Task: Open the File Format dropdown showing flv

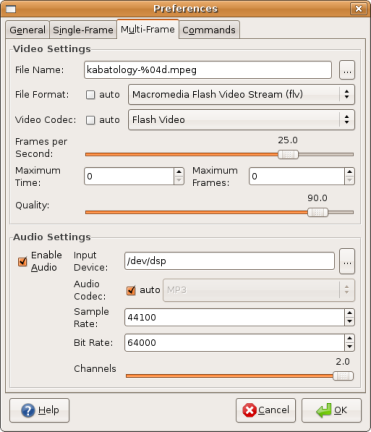Action: 241,95
